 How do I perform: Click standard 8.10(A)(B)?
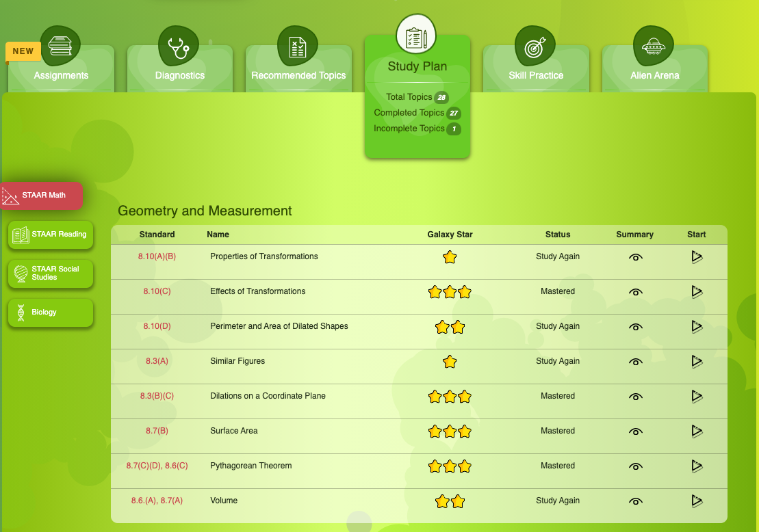click(x=157, y=256)
